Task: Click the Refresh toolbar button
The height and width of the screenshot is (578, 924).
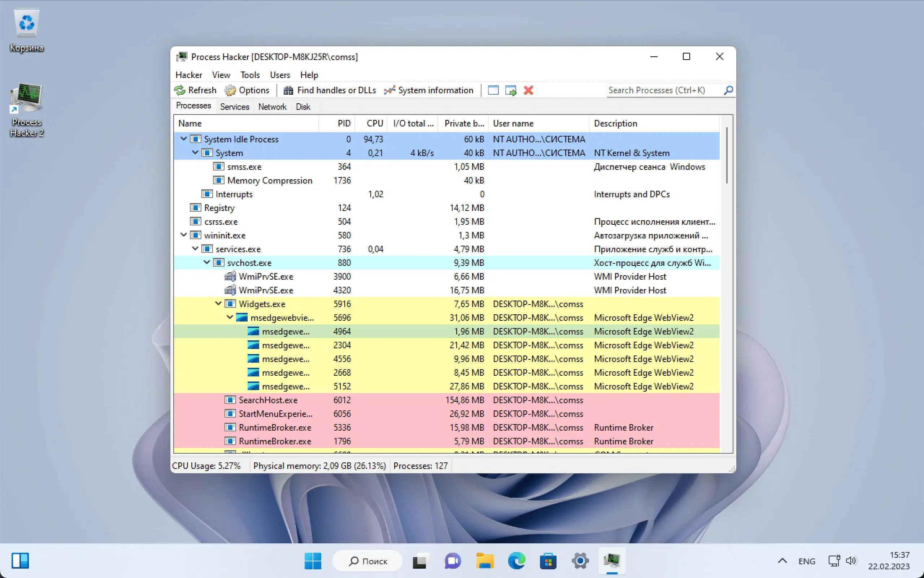Action: click(x=195, y=90)
